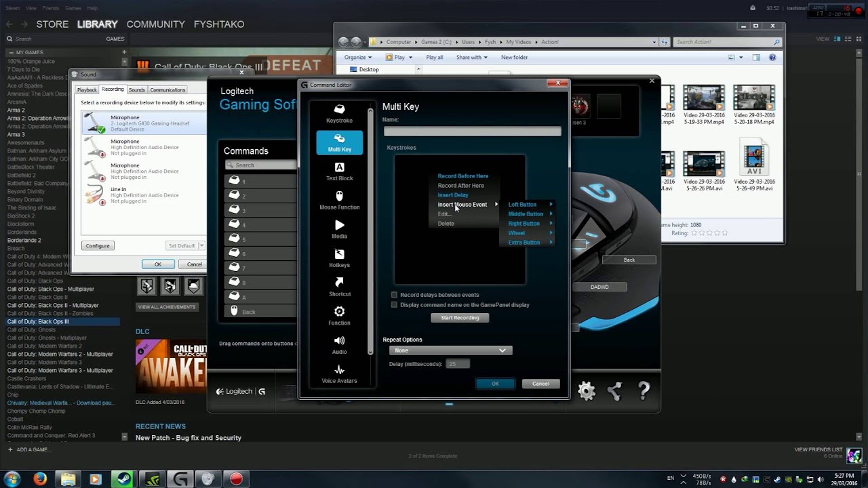Expand the Extra Button submenu
Viewport: 868px width, 488px height.
point(530,242)
